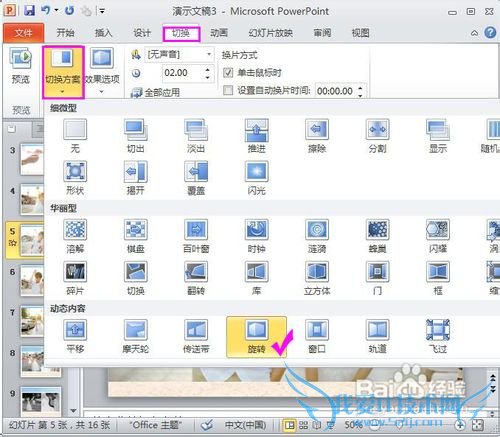Screen dimensions: 500x437
Task: Choose the 窗口 window transition
Action: 317,337
